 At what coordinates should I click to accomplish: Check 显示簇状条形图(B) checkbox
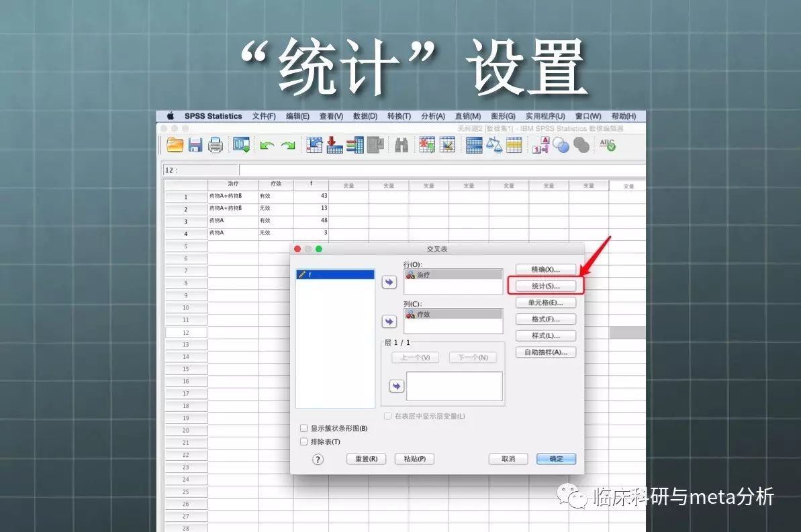304,429
